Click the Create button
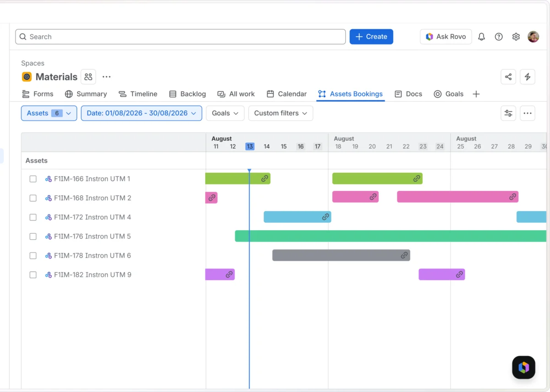The image size is (550, 392). point(371,37)
